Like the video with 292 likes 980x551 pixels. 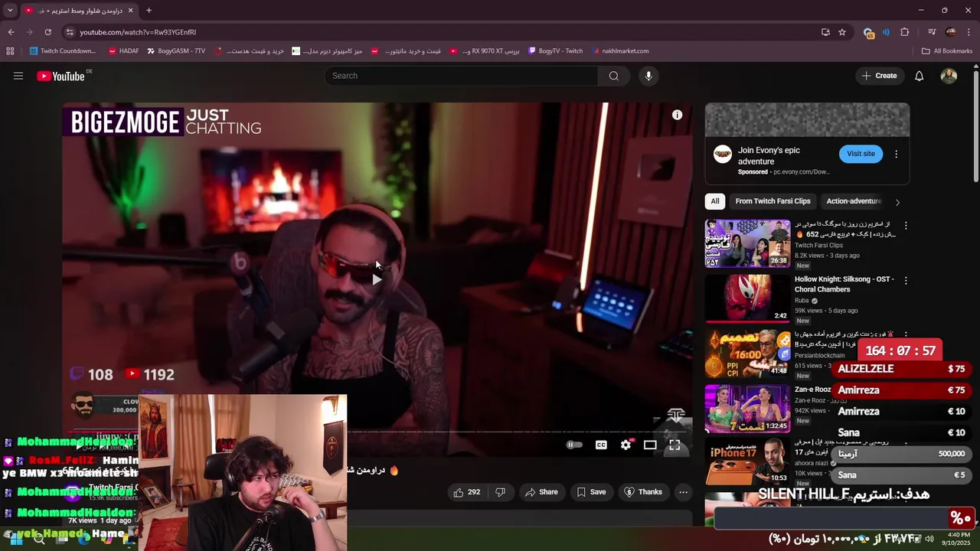pyautogui.click(x=467, y=492)
